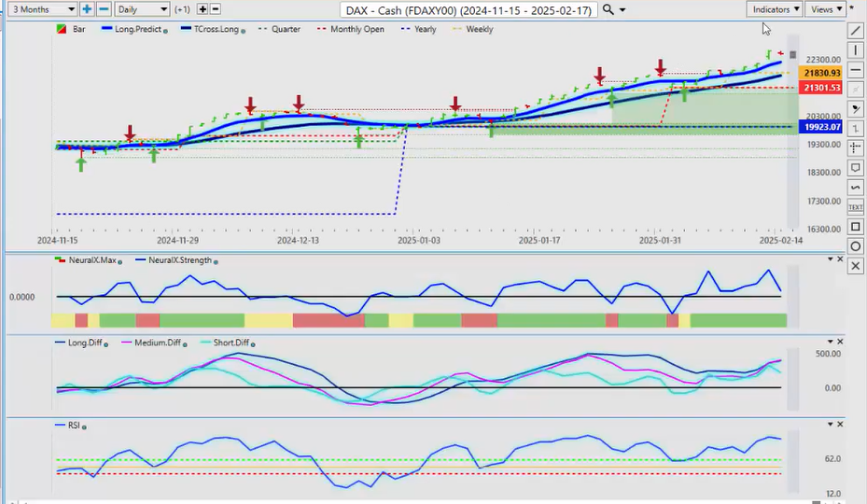Click the blue plus range button
Viewport: 867px width, 504px height.
click(x=87, y=9)
